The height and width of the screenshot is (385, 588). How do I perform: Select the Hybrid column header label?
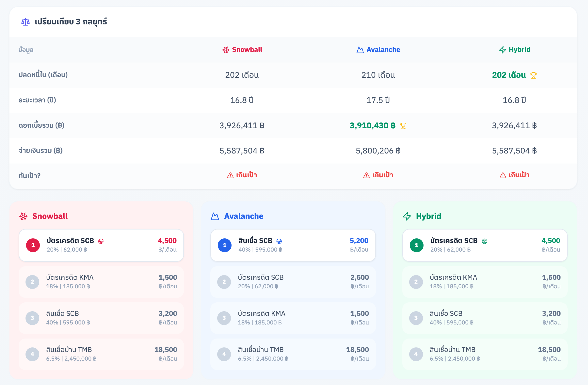519,50
